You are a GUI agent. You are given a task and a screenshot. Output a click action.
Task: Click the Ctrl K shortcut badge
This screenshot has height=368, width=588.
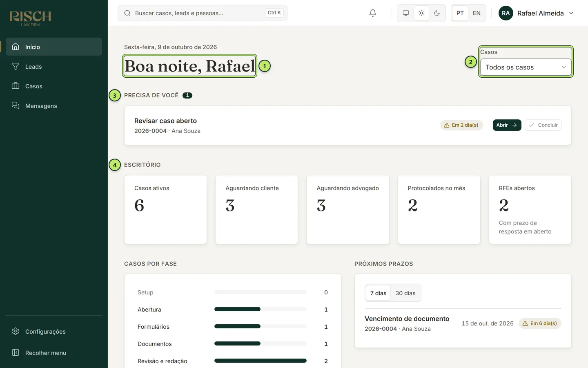(x=274, y=13)
